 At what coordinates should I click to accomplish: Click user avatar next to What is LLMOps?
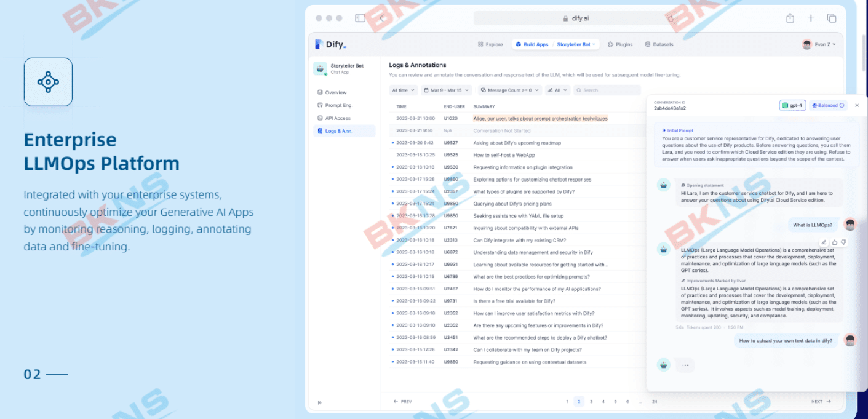[850, 225]
